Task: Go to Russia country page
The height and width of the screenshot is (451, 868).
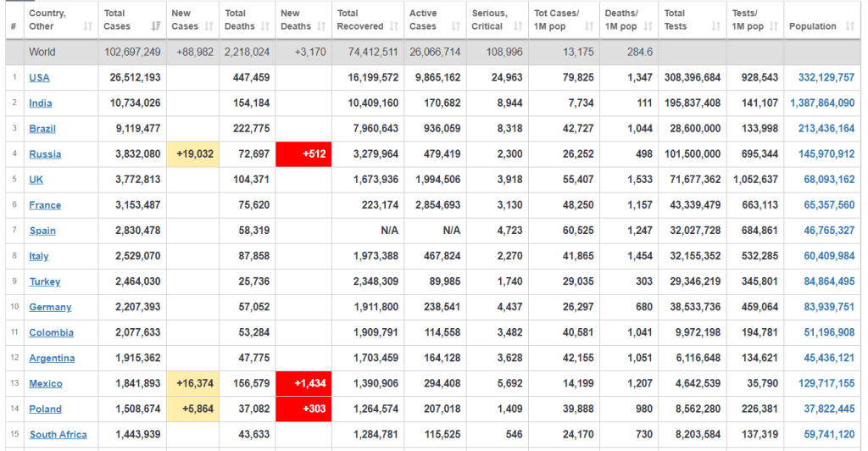Action: 45,154
